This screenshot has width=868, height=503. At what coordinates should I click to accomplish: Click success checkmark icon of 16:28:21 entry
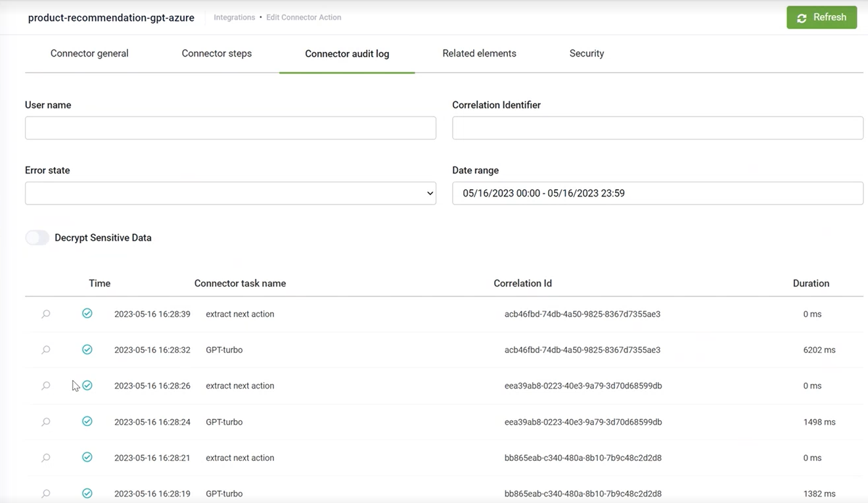(87, 458)
